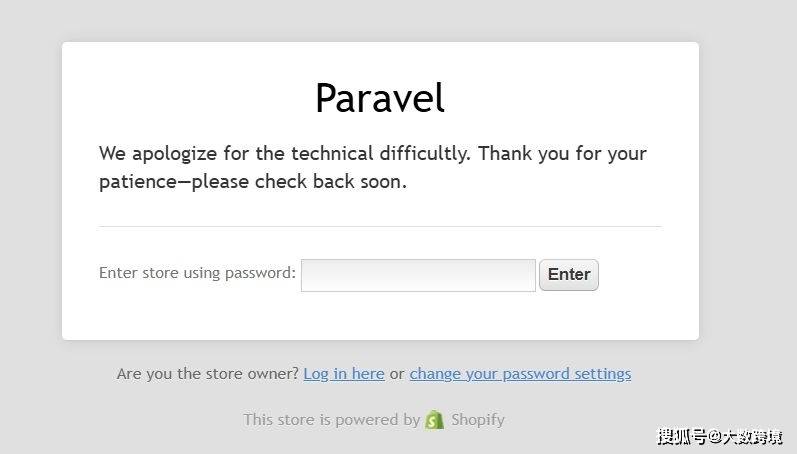
Task: Open the "Log in here" link
Action: pos(344,374)
